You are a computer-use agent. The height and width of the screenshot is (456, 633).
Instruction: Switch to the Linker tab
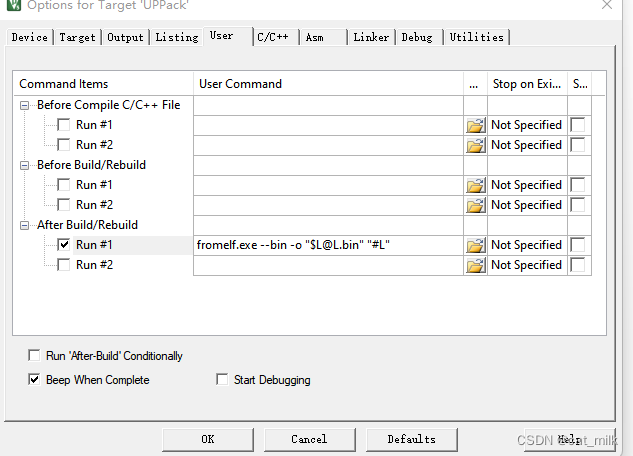click(x=371, y=37)
